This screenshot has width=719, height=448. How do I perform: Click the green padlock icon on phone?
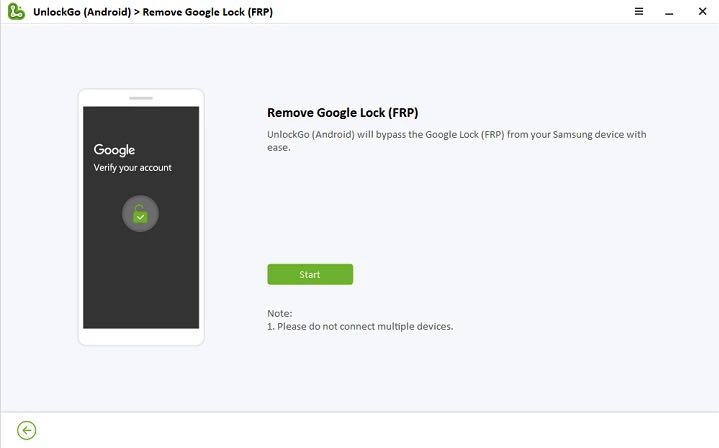click(141, 212)
